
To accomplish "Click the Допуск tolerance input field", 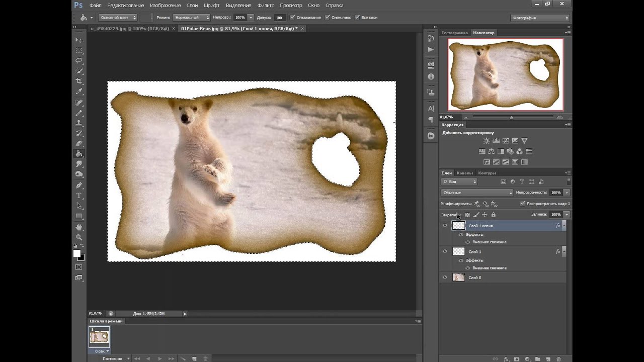I will point(280,18).
